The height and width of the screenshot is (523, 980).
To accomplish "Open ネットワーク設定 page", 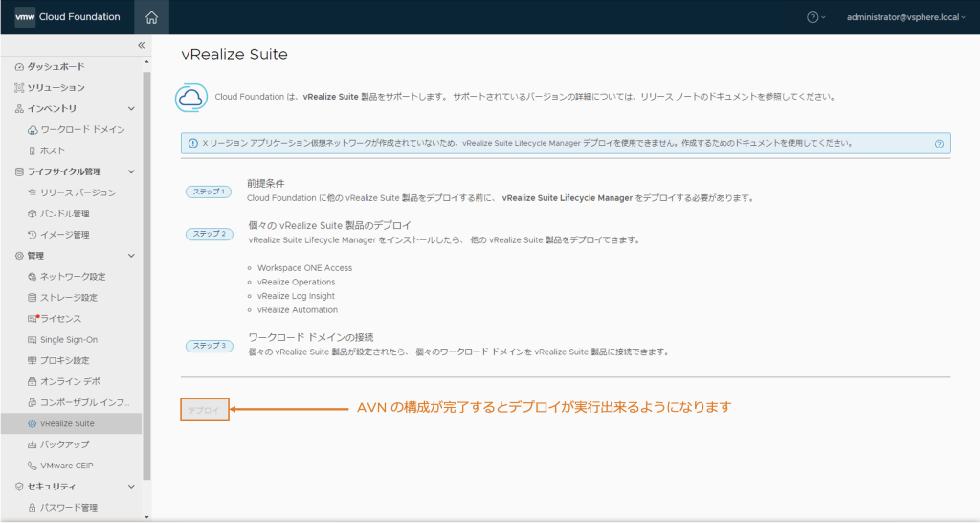I will (x=73, y=277).
